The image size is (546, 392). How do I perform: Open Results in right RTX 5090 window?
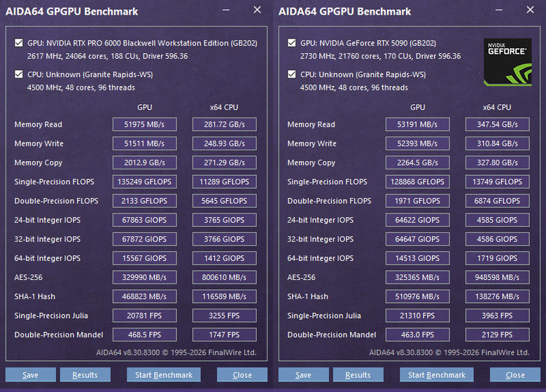click(x=358, y=374)
